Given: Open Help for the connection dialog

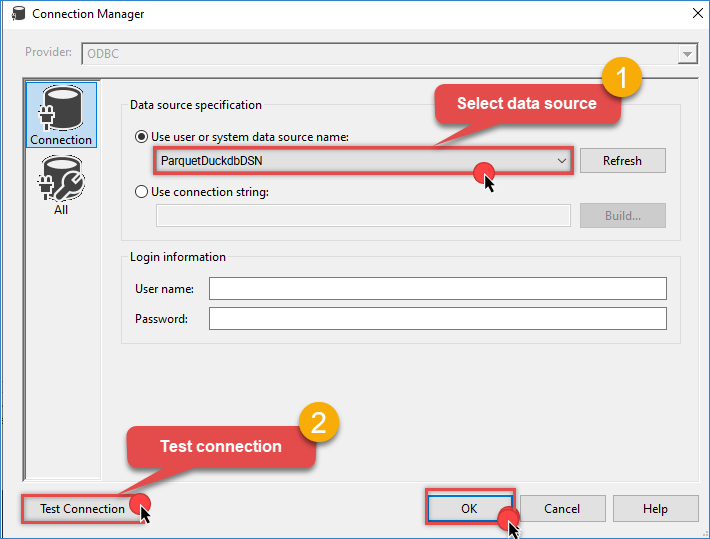Looking at the screenshot, I should coord(655,509).
